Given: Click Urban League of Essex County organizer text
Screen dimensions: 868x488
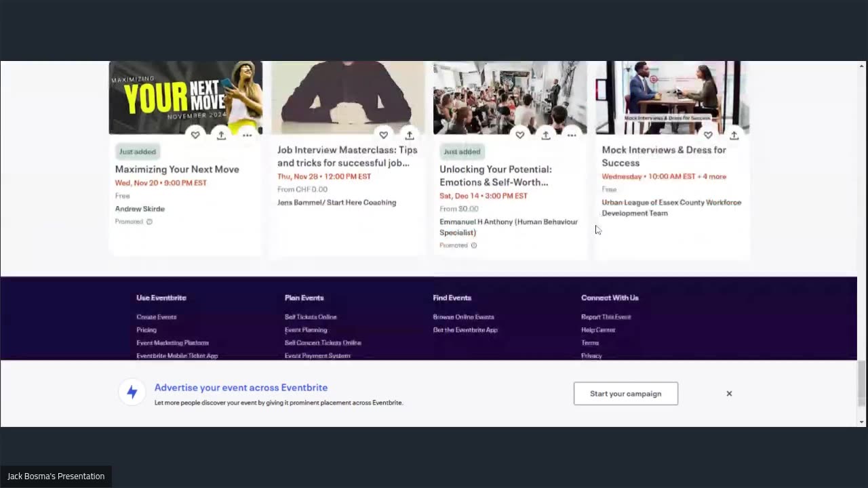Looking at the screenshot, I should [x=671, y=207].
